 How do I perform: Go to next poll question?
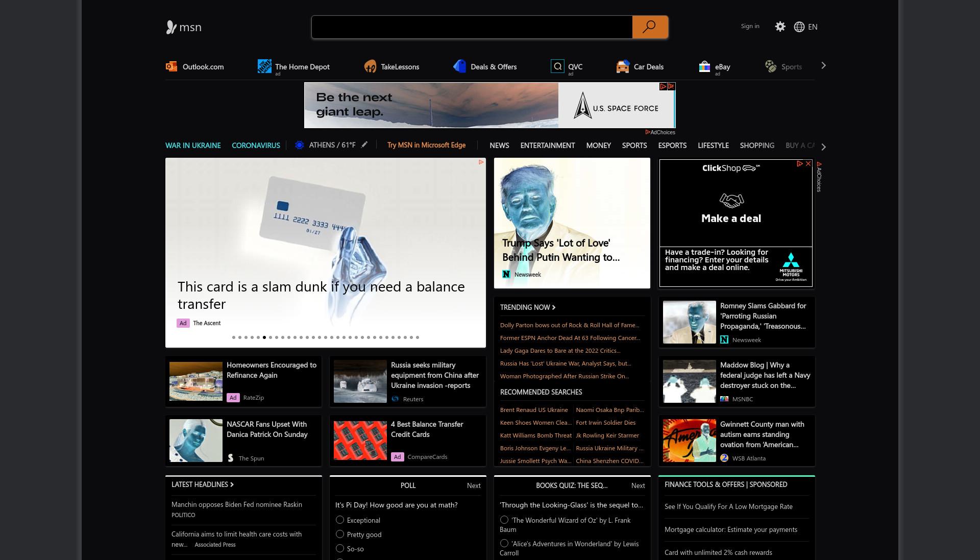474,485
